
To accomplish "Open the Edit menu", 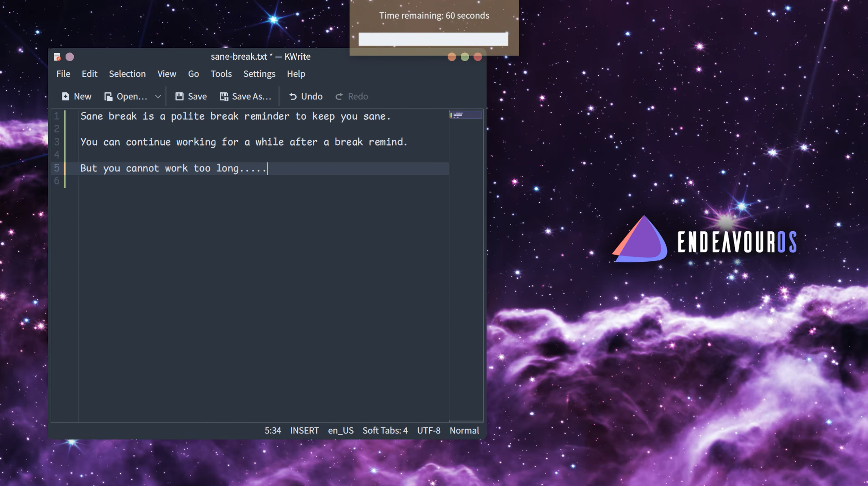I will click(90, 74).
